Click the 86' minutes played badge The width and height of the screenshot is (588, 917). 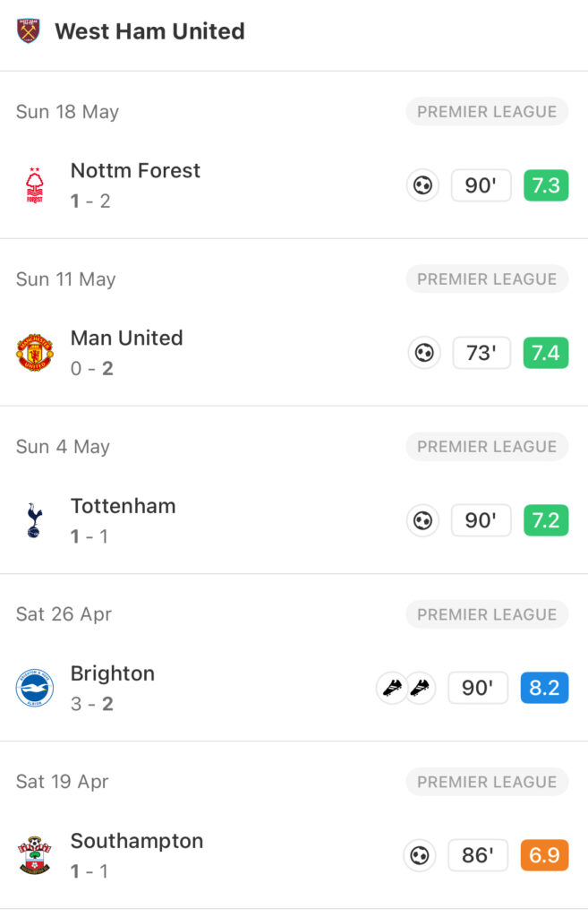click(478, 855)
